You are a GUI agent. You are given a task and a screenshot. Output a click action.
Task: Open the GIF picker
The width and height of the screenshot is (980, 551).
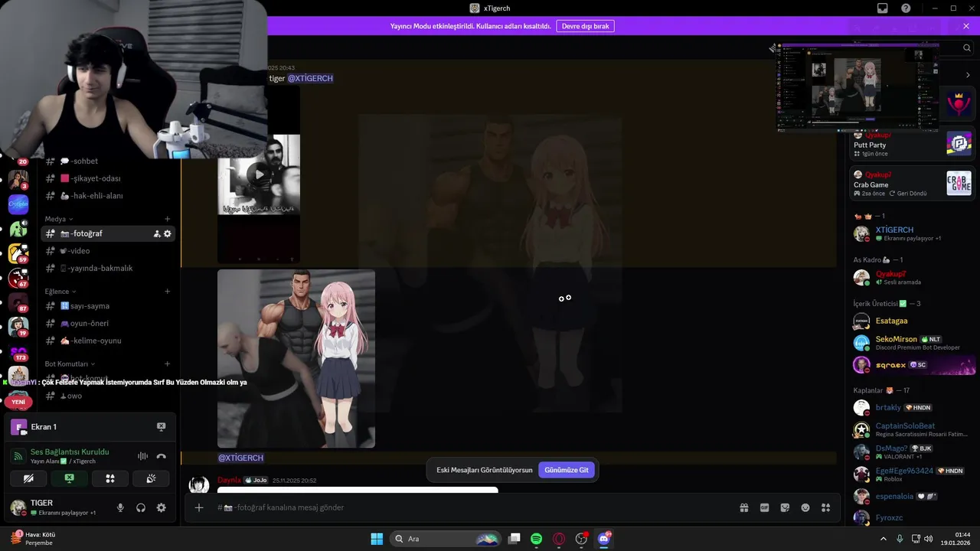tap(764, 507)
